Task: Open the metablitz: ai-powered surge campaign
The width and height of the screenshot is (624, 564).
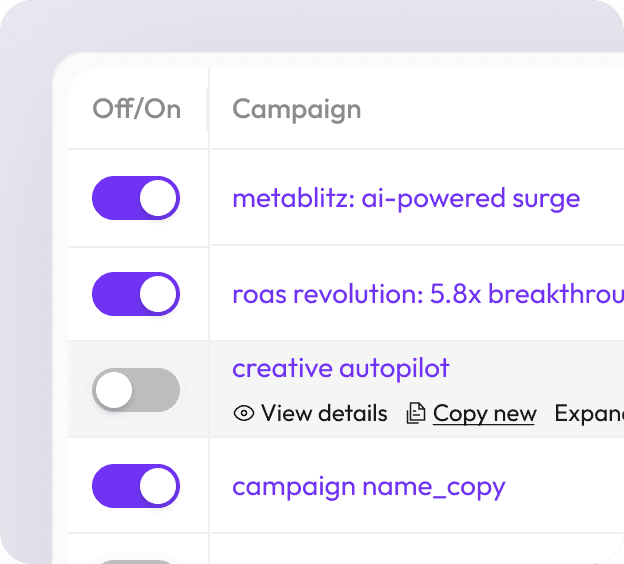Action: [x=406, y=199]
